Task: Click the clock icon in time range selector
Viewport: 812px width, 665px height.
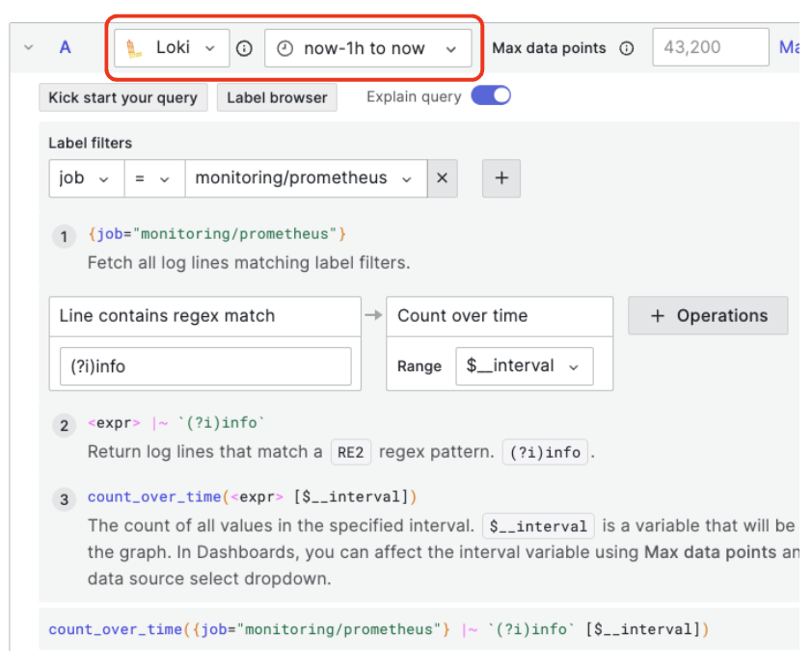Action: coord(284,48)
